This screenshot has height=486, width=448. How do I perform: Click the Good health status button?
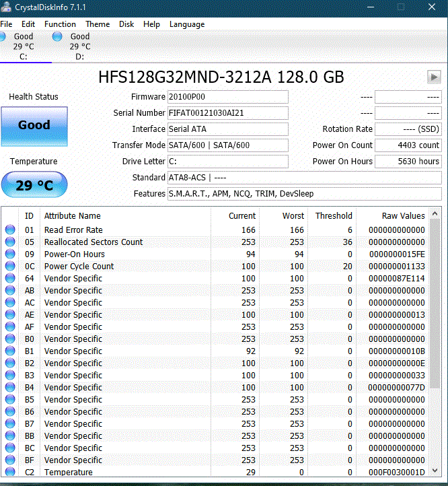(34, 126)
